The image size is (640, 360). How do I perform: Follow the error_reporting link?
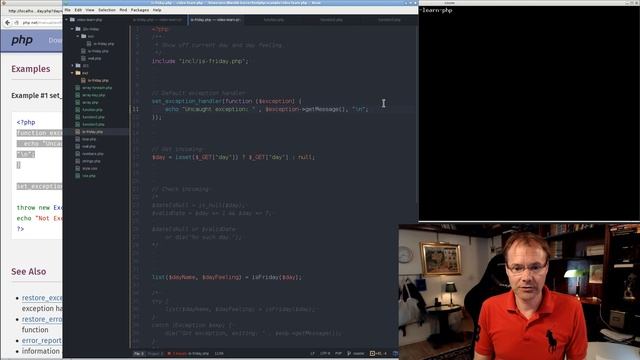42,340
